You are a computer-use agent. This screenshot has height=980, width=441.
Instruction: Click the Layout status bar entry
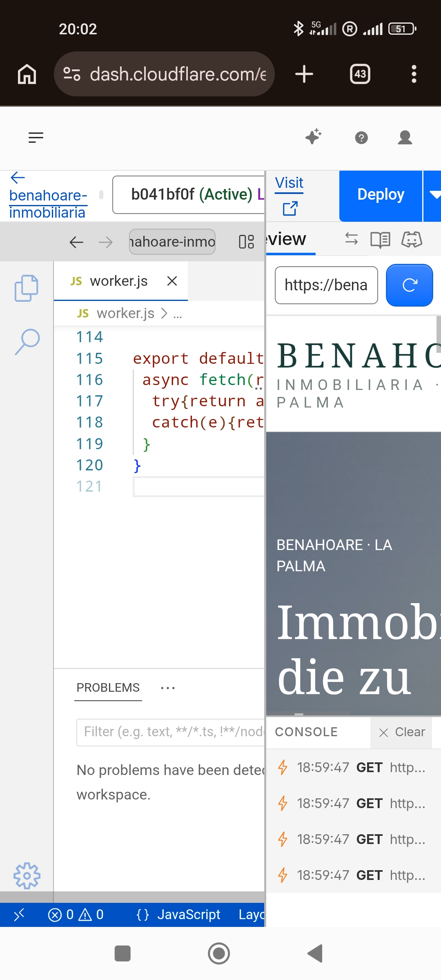click(x=252, y=915)
